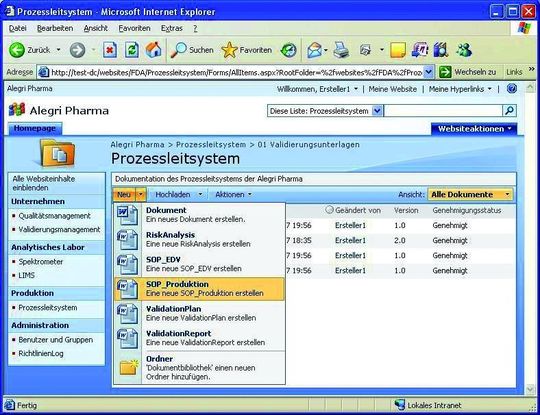Viewport: 540px width, 415px height.
Task: Open the ? help menu
Action: (195, 28)
